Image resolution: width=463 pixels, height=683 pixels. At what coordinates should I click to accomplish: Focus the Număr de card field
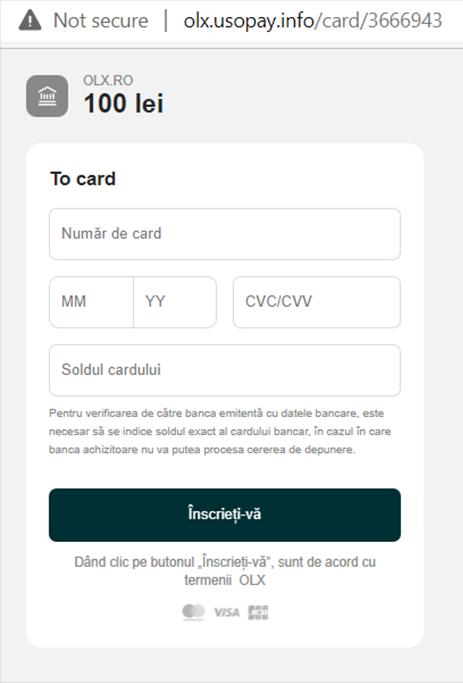[x=225, y=234]
